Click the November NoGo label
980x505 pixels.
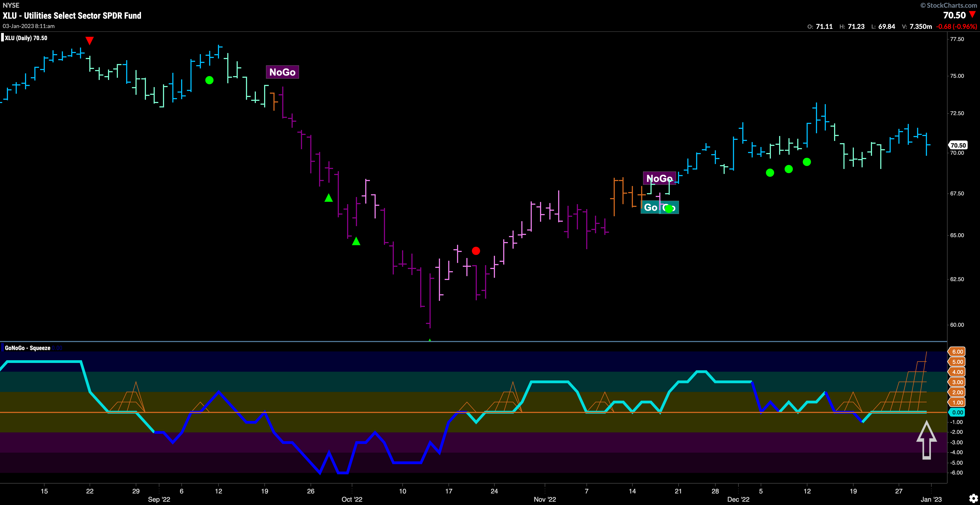point(659,178)
